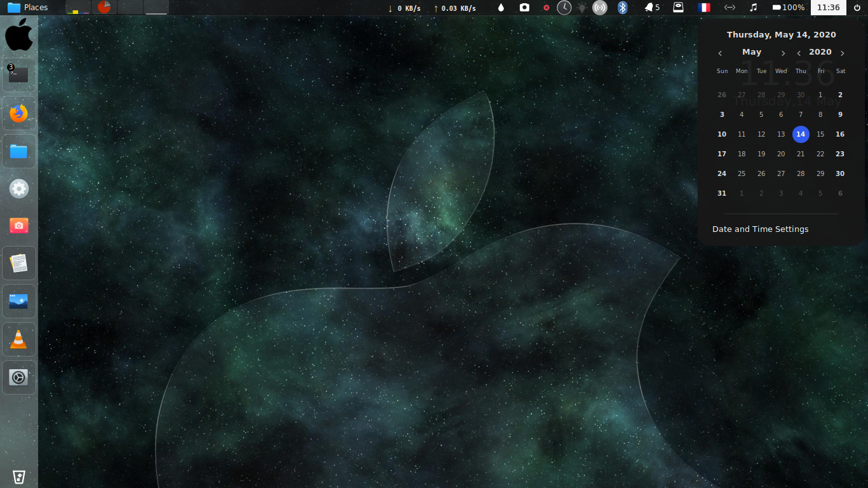Click the Thursday, May 14, 2020 header

tap(782, 34)
